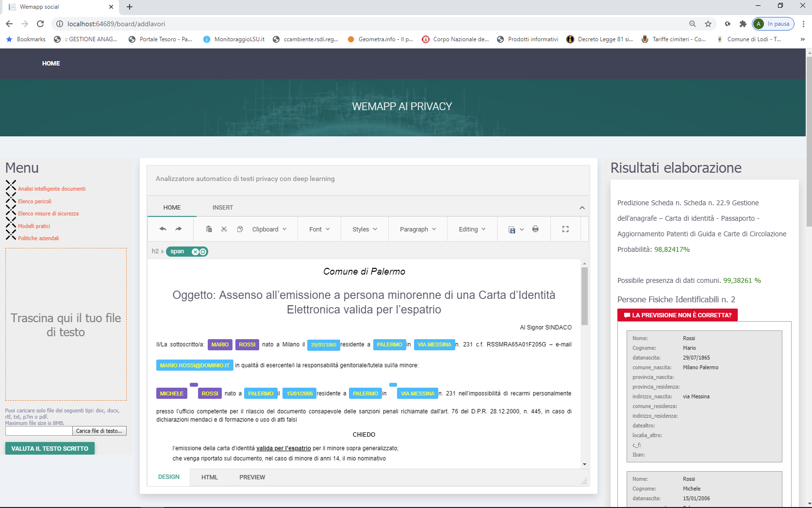Remove the span tag with X icon
Image resolution: width=812 pixels, height=508 pixels.
pyautogui.click(x=195, y=251)
